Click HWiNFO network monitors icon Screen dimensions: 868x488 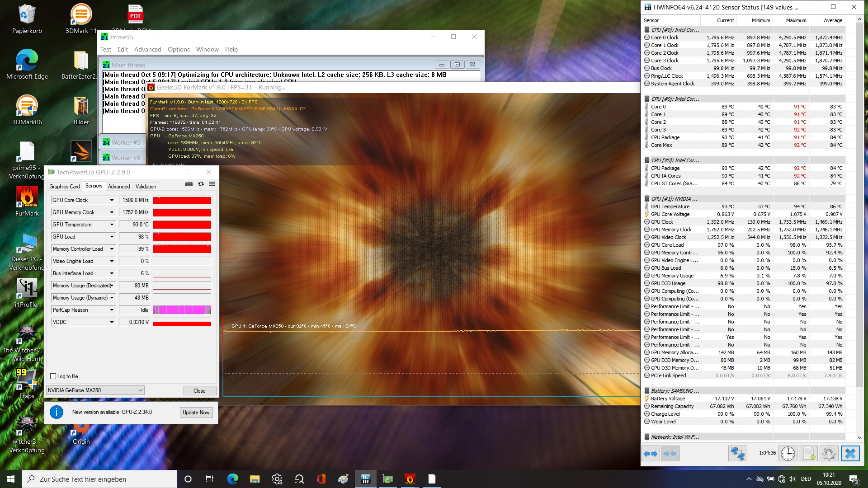pos(737,453)
